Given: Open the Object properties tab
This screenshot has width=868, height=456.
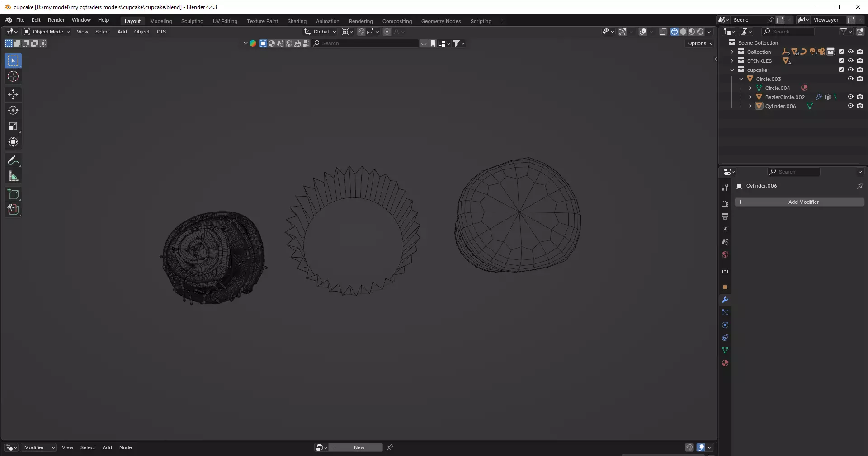Looking at the screenshot, I should point(725,287).
